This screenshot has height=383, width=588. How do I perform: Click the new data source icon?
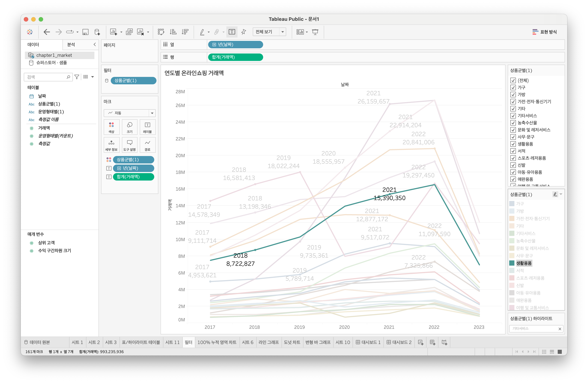click(97, 32)
